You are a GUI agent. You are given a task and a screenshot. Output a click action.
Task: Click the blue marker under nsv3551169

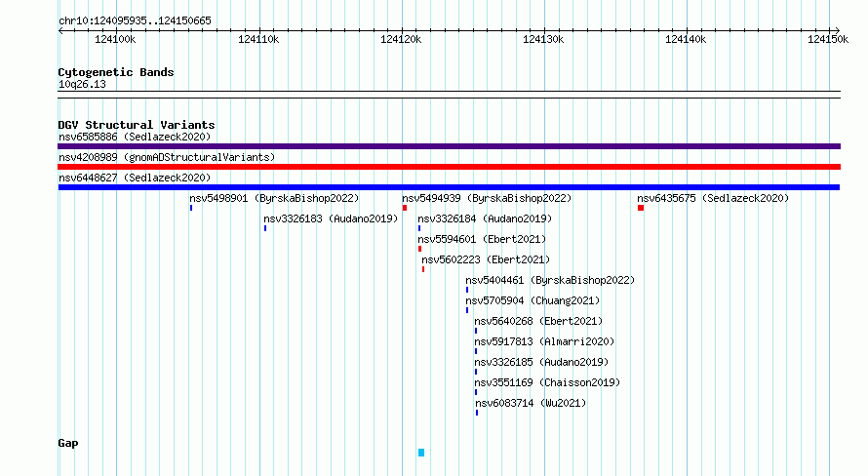(476, 392)
